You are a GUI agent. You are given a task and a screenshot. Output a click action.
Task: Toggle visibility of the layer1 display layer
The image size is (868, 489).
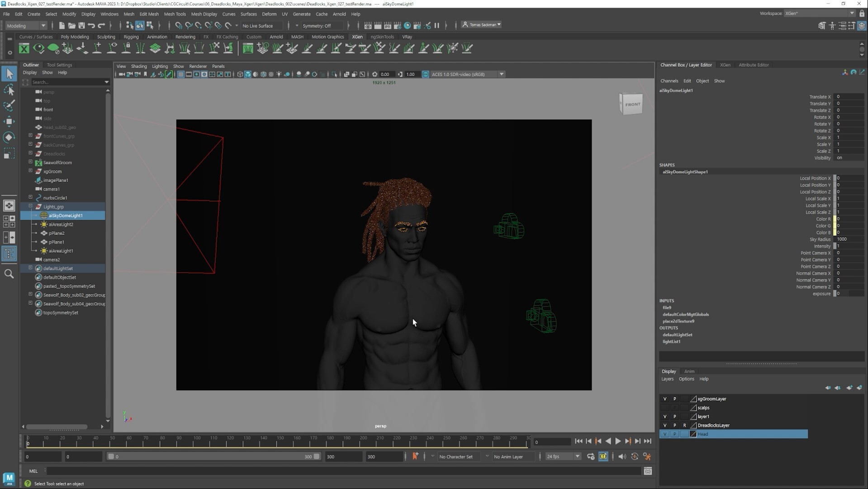click(665, 416)
